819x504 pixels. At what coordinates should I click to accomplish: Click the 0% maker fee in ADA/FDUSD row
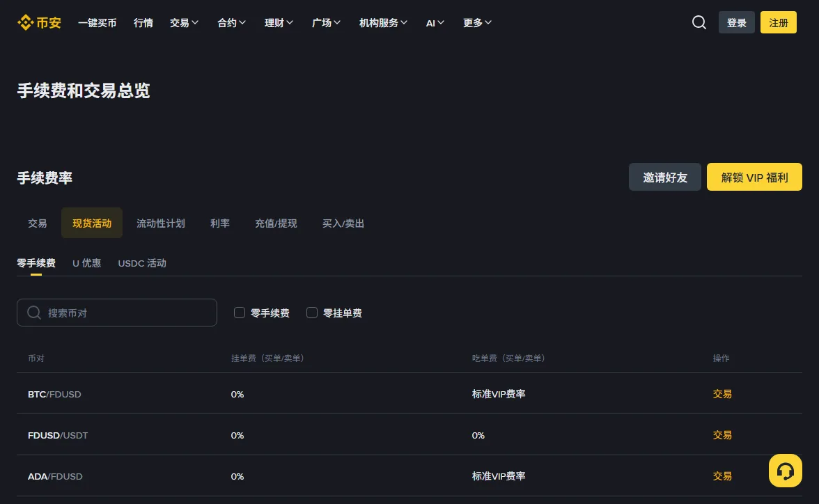237,476
